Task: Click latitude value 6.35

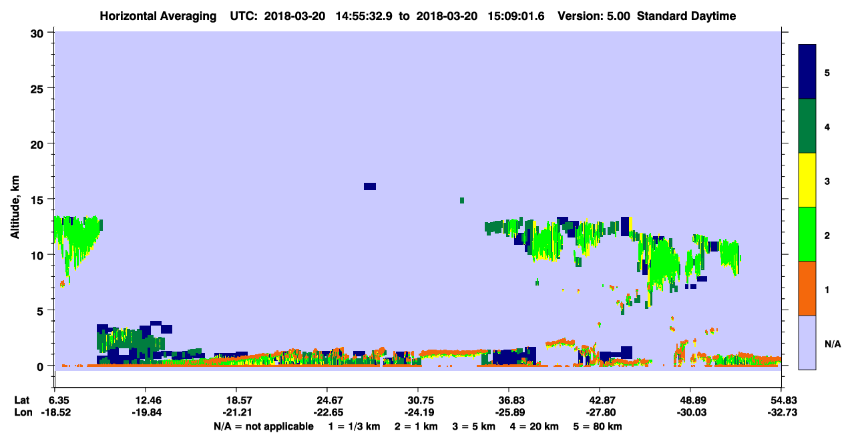Action: [59, 400]
